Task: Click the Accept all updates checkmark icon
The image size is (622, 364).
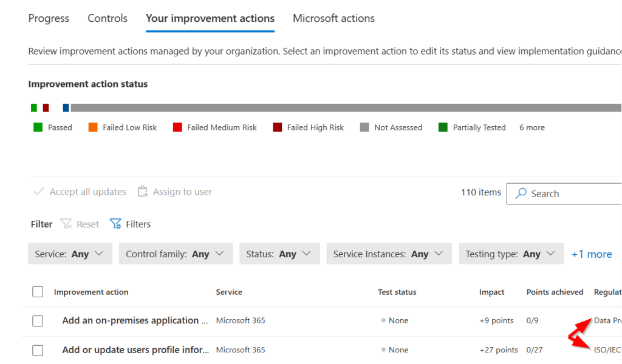Action: point(39,192)
